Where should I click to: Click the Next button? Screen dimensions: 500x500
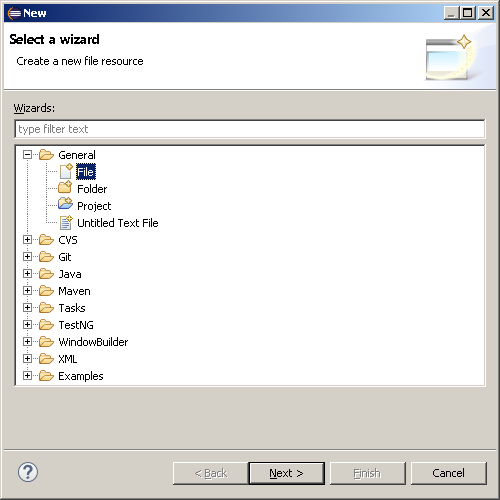pos(287,473)
